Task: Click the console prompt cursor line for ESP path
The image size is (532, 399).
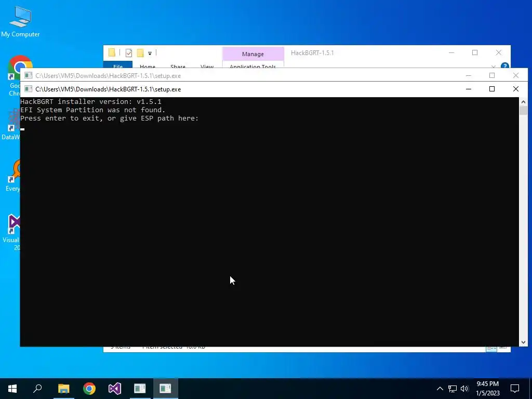Action: tap(22, 128)
